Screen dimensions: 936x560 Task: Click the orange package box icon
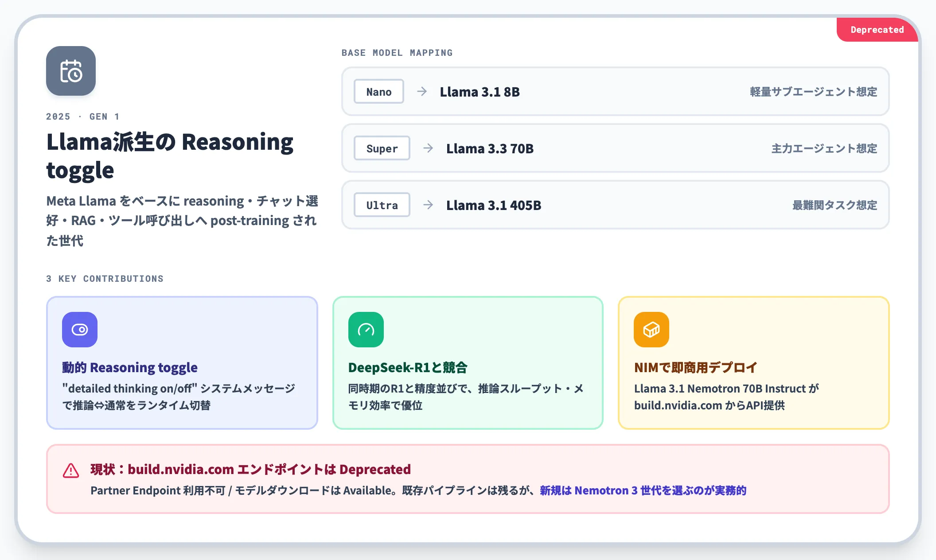[x=651, y=330]
